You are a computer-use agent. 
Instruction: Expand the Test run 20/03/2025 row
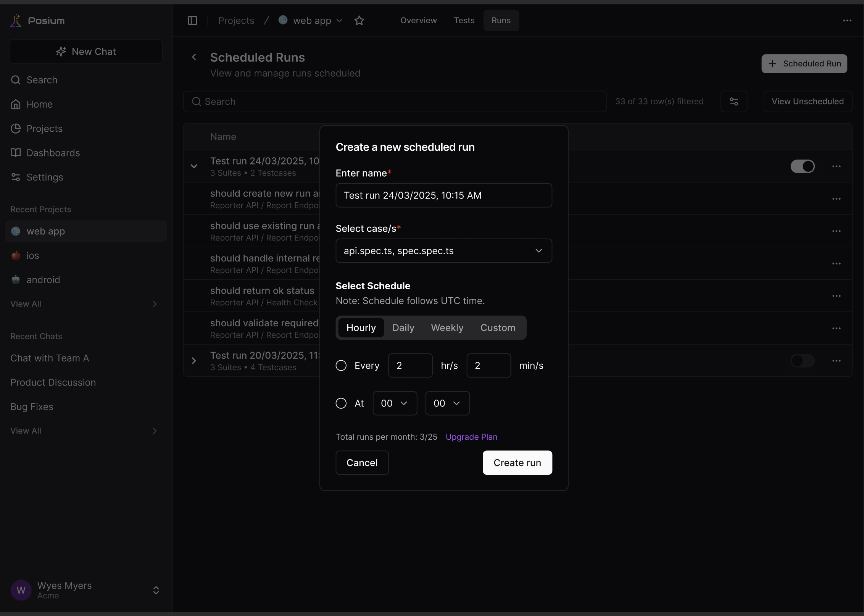(194, 361)
